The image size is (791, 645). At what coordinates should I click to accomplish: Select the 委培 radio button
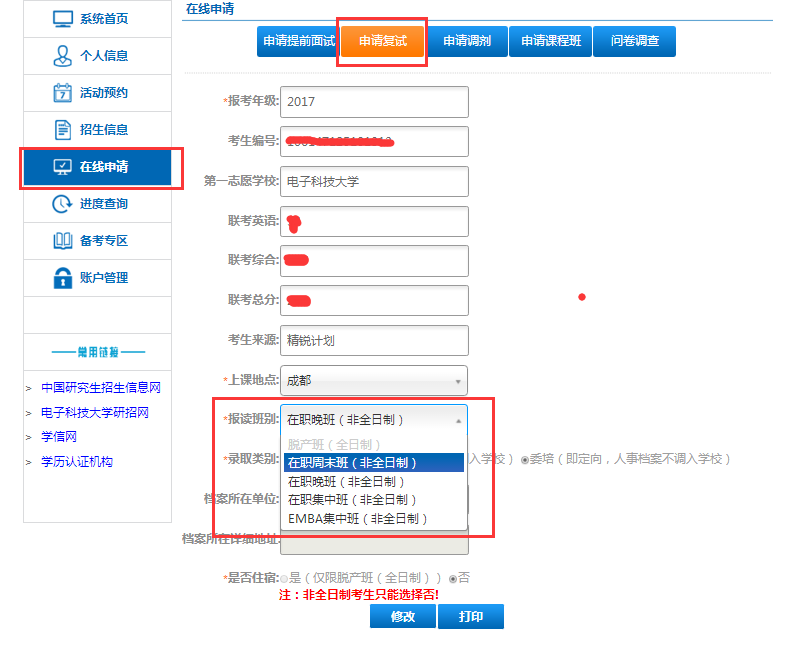[x=525, y=460]
